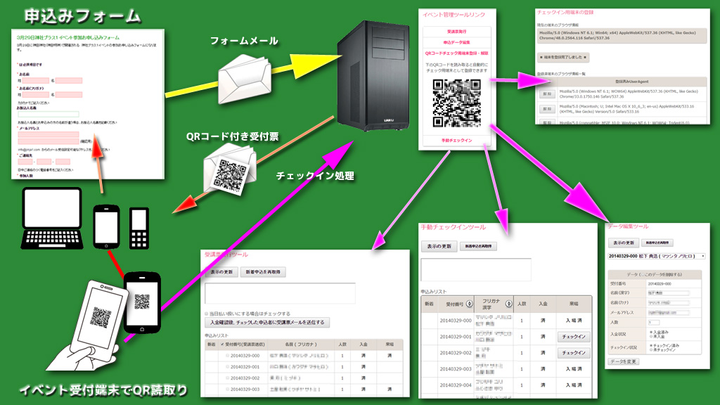Screen dimensions: 720x405
Task: Click the white-screen smartphone icon beside the laptop
Action: (x=106, y=227)
